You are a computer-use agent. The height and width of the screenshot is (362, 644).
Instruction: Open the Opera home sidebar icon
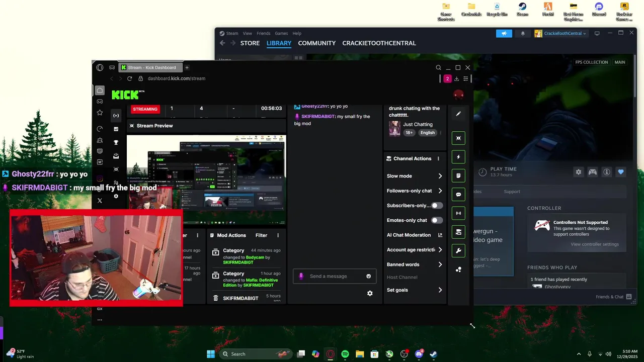pos(100,90)
